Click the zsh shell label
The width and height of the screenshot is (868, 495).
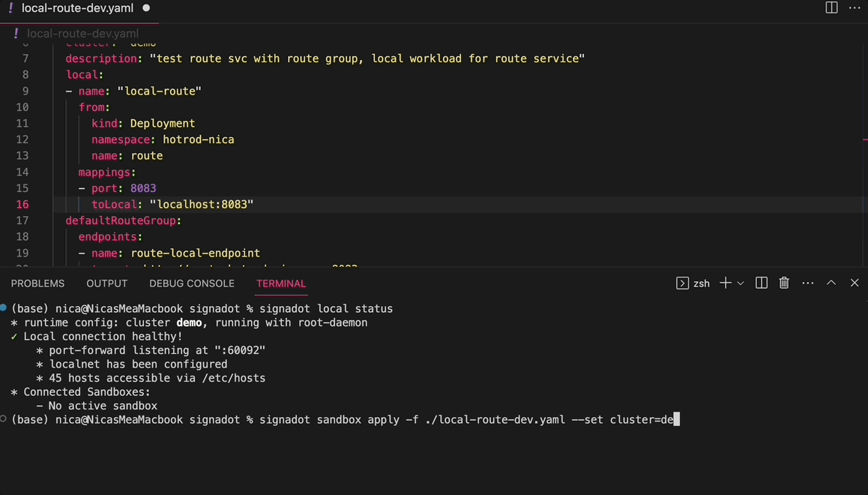702,283
